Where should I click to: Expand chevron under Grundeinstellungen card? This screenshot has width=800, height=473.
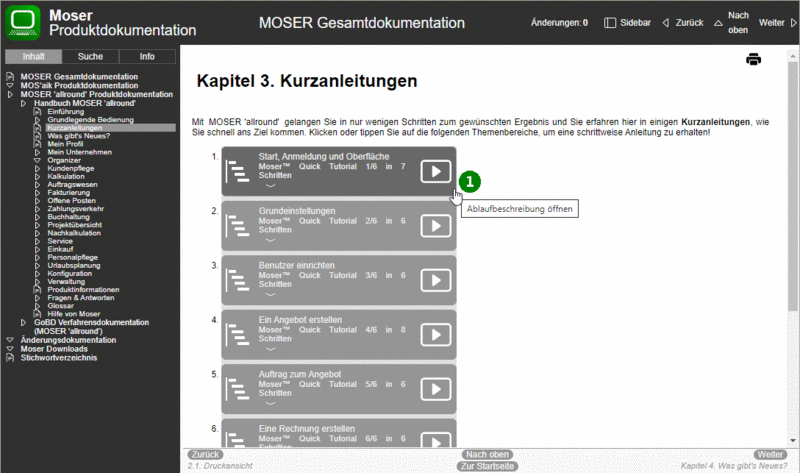(x=270, y=240)
